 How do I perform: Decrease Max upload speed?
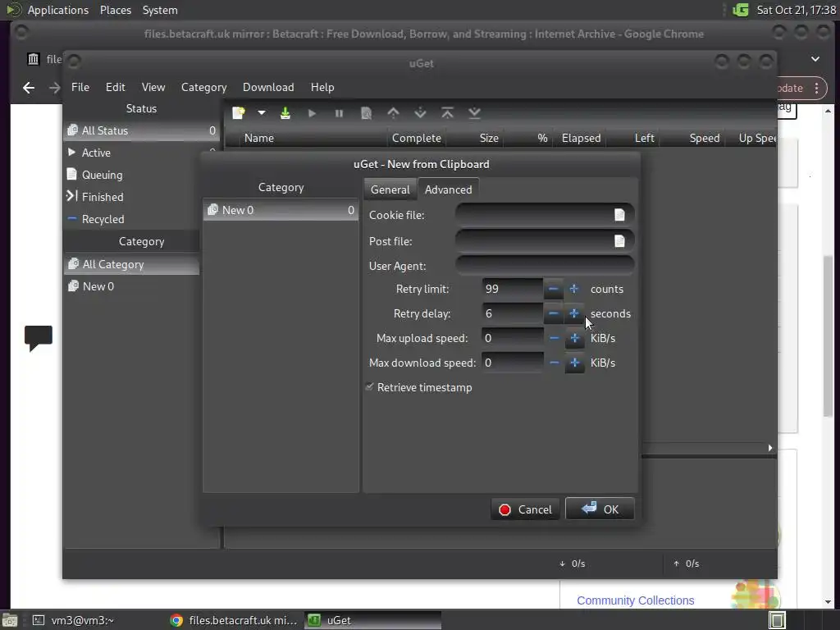point(554,339)
